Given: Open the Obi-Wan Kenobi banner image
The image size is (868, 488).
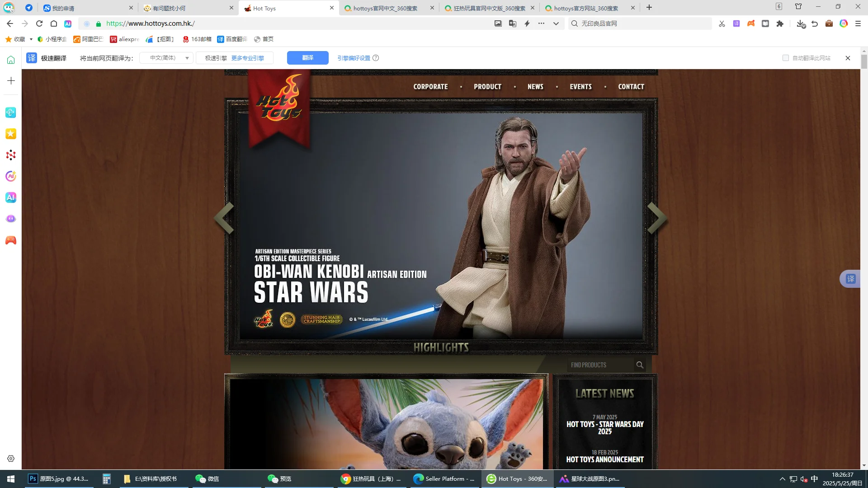Looking at the screenshot, I should (x=441, y=226).
